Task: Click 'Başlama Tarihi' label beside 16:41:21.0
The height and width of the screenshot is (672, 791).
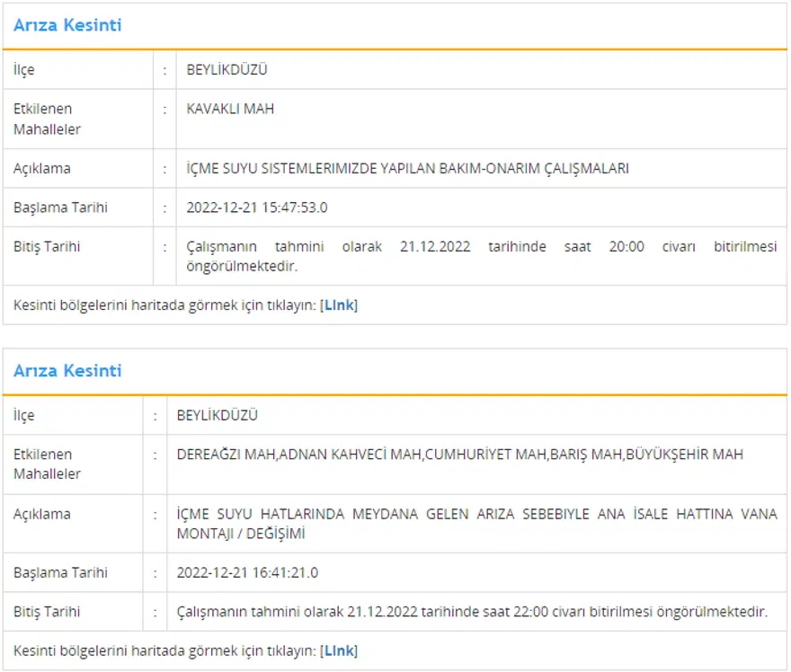Action: pyautogui.click(x=60, y=572)
